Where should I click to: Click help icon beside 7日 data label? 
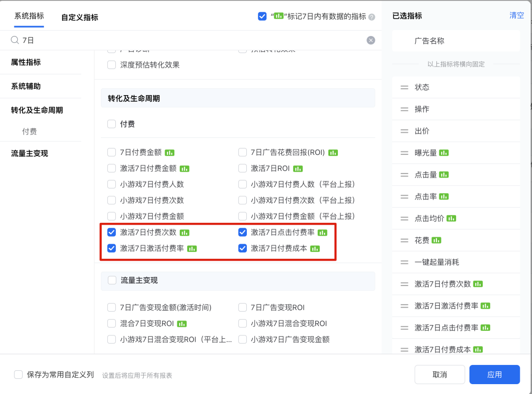pyautogui.click(x=372, y=17)
